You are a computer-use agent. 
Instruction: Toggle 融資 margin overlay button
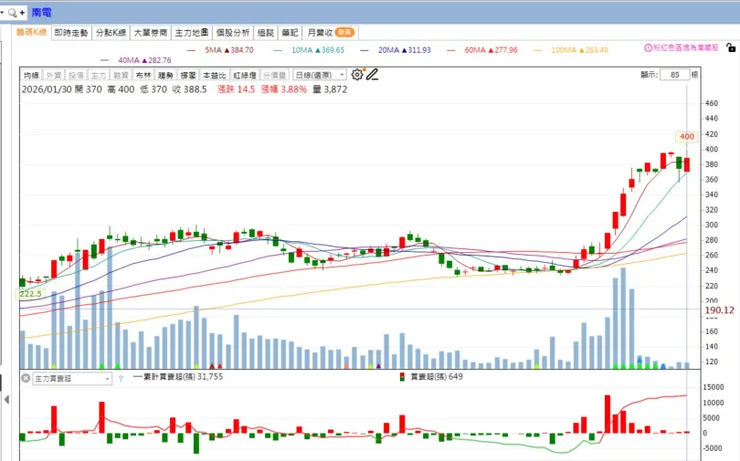pos(121,75)
